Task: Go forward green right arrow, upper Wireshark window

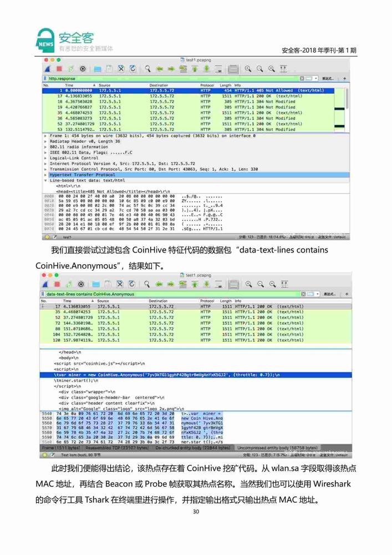Action: (171, 69)
